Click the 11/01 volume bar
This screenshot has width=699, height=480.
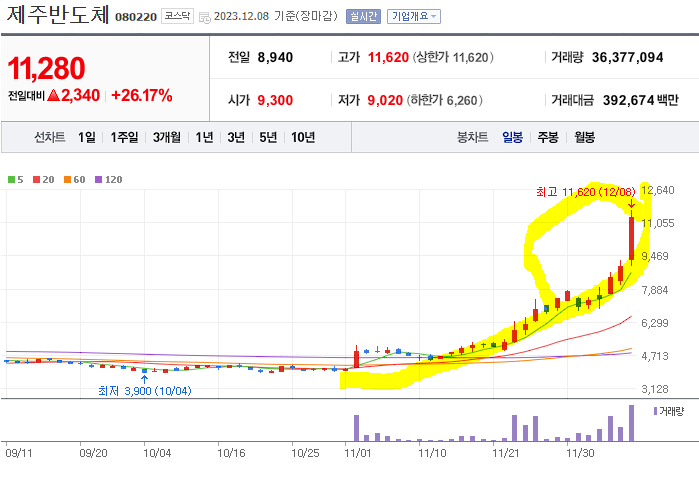[x=356, y=428]
